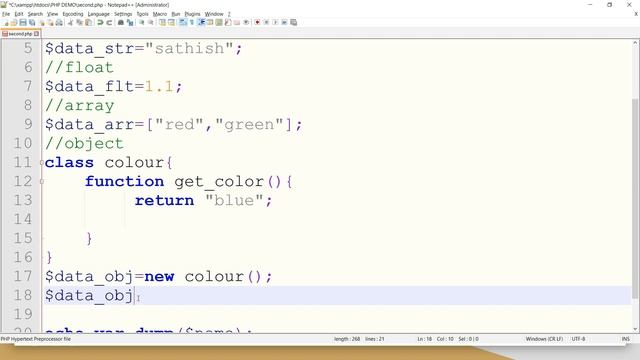
Task: Open the Language menu
Action: click(x=98, y=14)
